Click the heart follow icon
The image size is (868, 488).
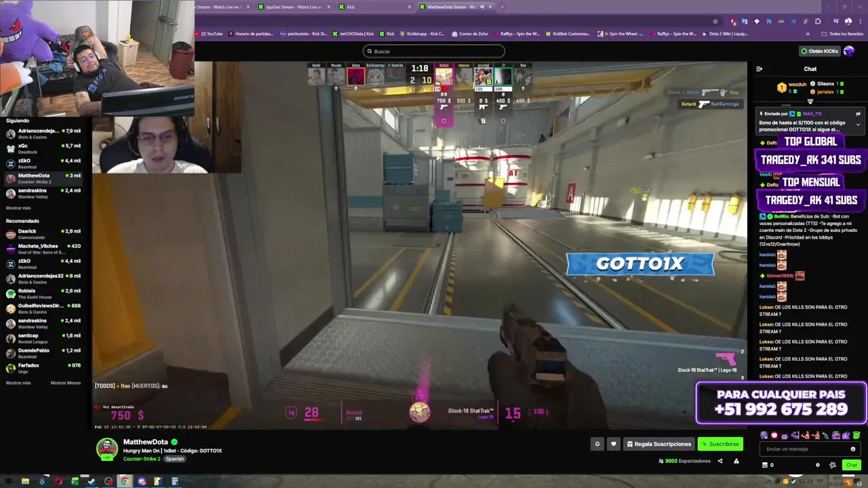click(x=613, y=444)
